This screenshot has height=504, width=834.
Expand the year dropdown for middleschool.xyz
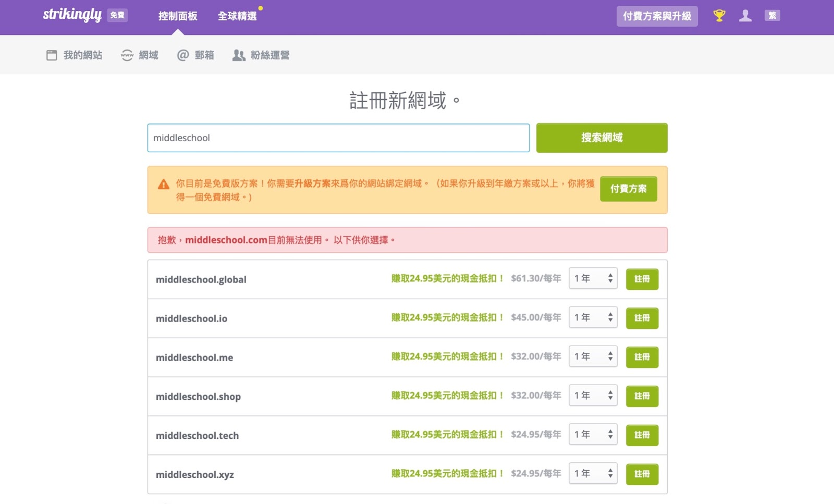coord(593,474)
